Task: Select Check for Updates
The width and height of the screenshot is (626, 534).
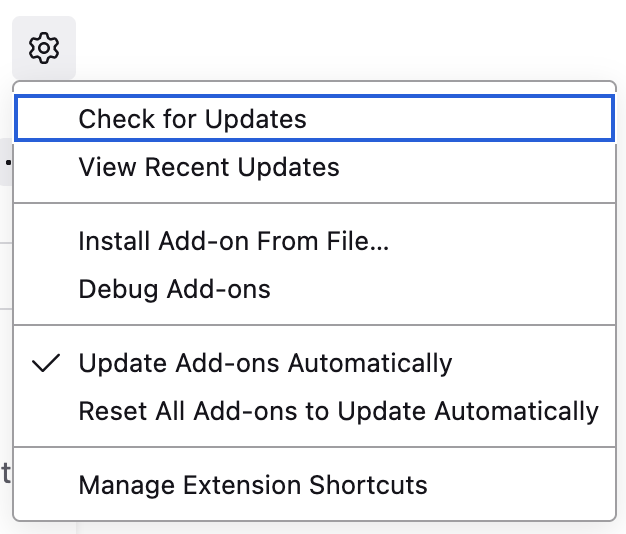Action: coord(192,120)
